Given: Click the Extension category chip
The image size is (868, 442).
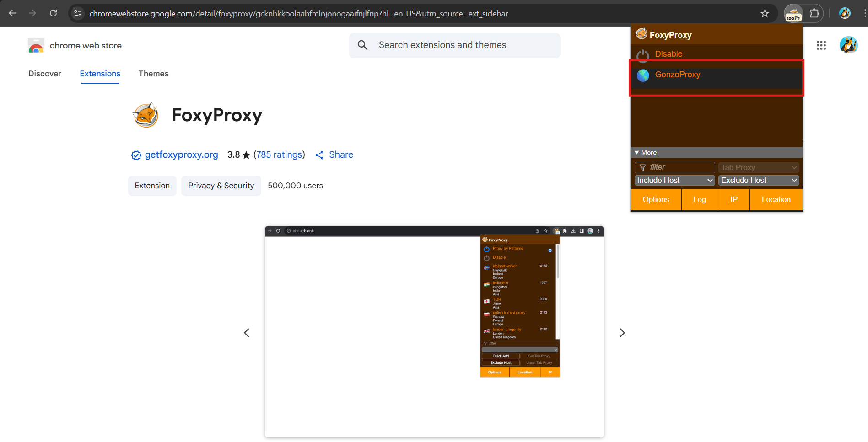Looking at the screenshot, I should [x=152, y=186].
